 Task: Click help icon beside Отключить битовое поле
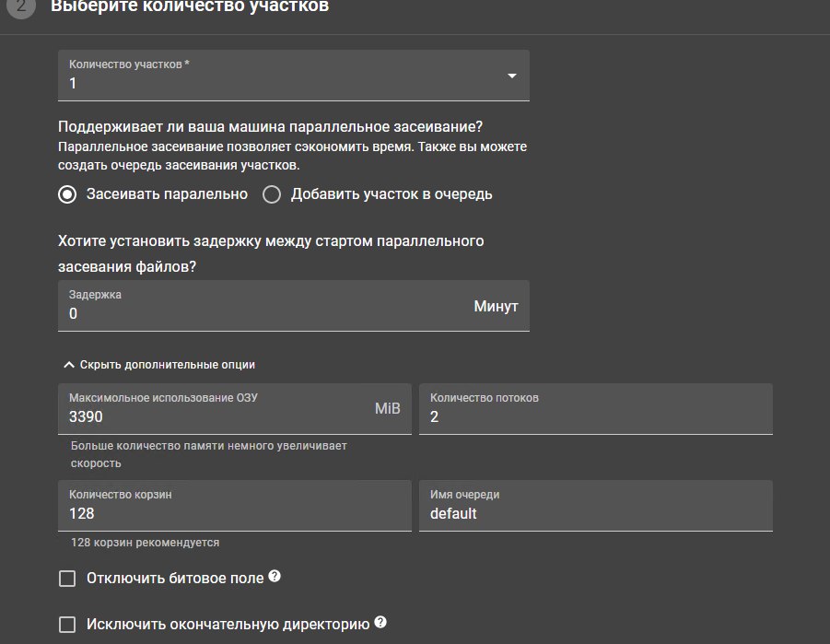(x=274, y=578)
